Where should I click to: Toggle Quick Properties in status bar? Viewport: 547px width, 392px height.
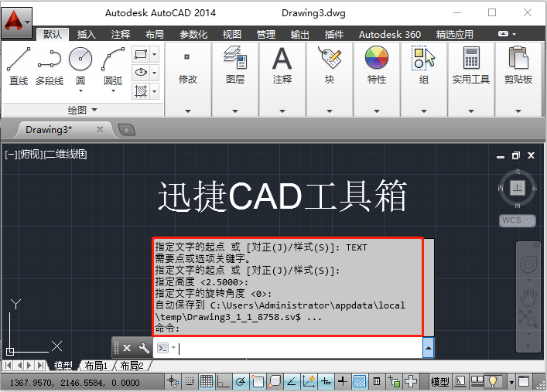pos(377,381)
